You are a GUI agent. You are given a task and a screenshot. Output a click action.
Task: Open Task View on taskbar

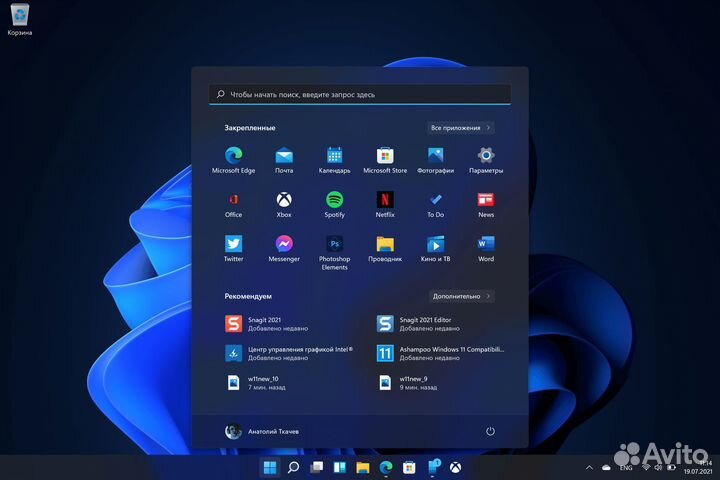(316, 468)
